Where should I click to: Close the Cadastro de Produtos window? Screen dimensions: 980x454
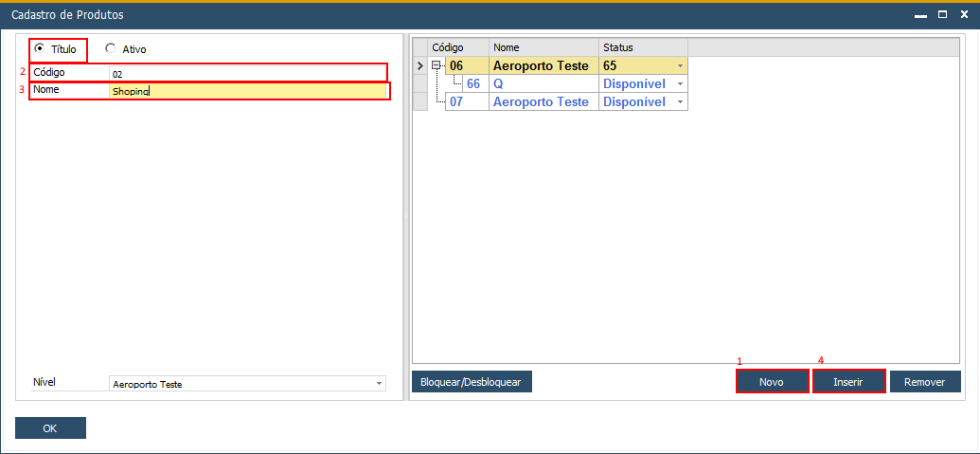pos(964,14)
